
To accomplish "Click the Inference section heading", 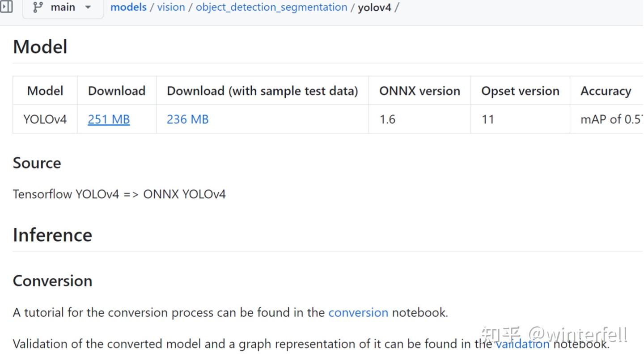I will [x=52, y=235].
